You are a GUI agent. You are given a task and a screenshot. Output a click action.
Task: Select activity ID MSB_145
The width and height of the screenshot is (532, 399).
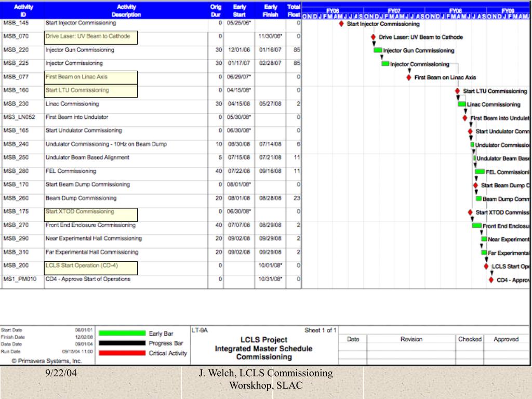click(x=16, y=23)
